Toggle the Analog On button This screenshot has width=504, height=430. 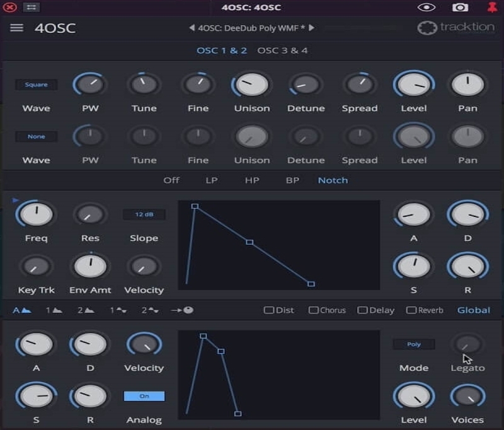(x=144, y=396)
